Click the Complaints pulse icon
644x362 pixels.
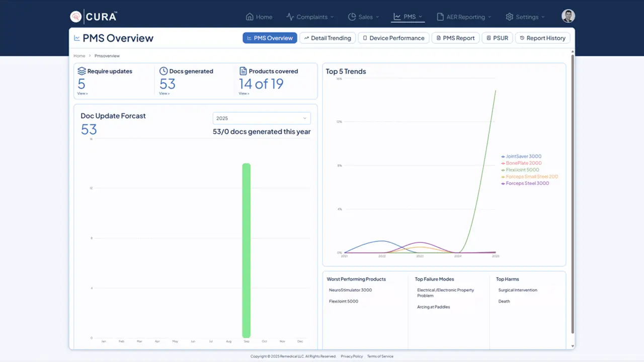click(290, 17)
